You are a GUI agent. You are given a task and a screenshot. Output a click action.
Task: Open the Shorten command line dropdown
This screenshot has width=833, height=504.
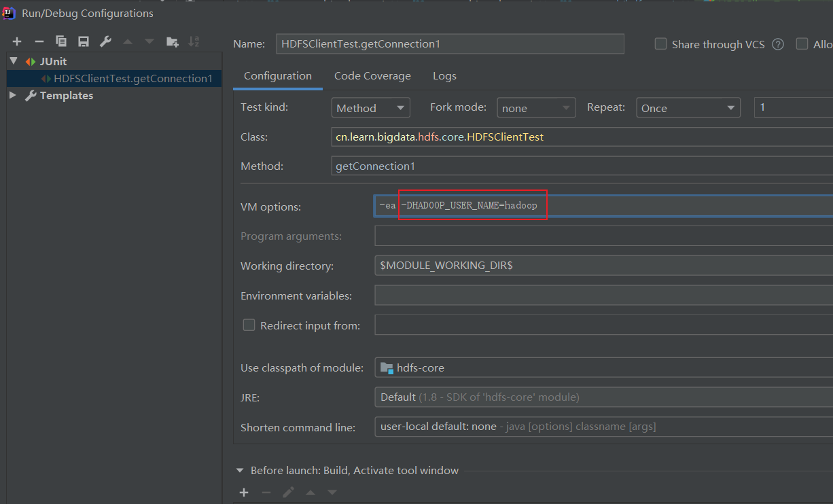[603, 427]
